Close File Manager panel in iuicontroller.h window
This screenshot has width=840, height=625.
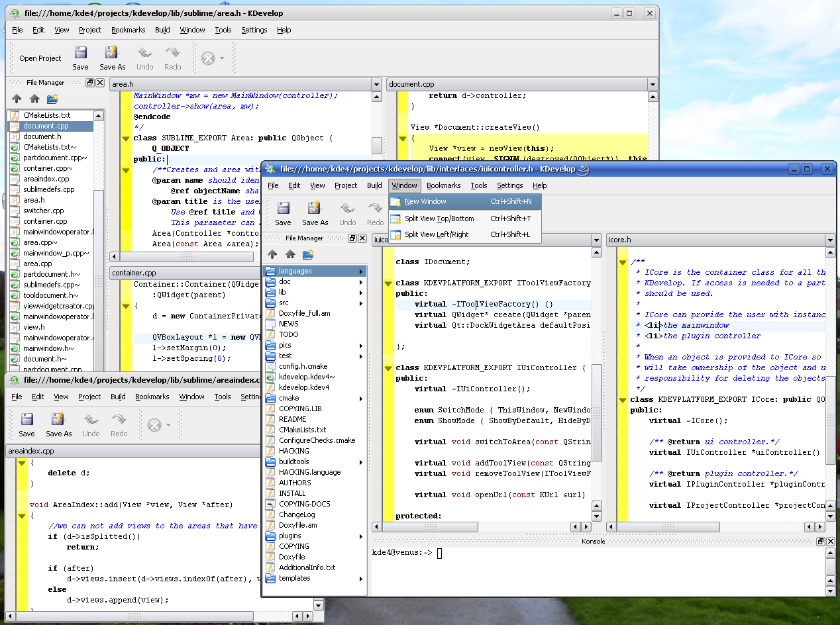pos(362,238)
